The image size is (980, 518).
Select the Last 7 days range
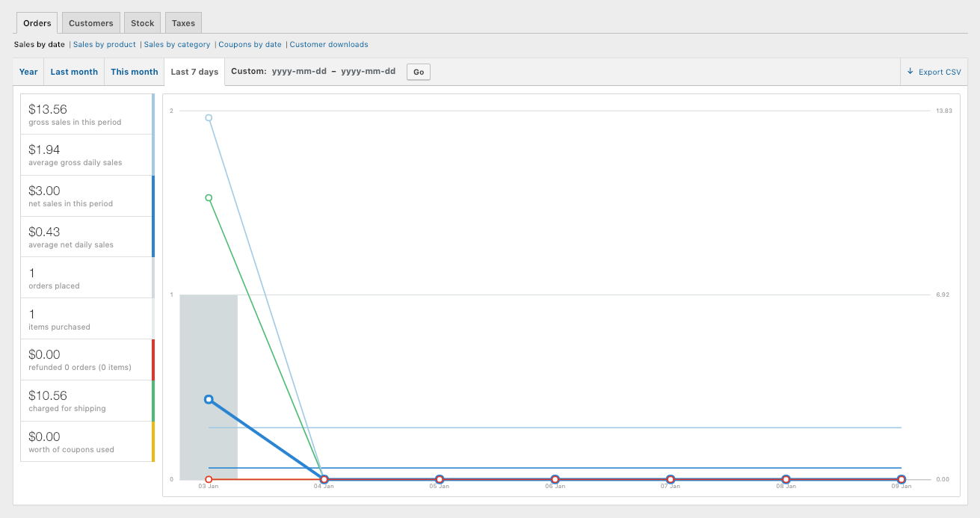pos(194,72)
